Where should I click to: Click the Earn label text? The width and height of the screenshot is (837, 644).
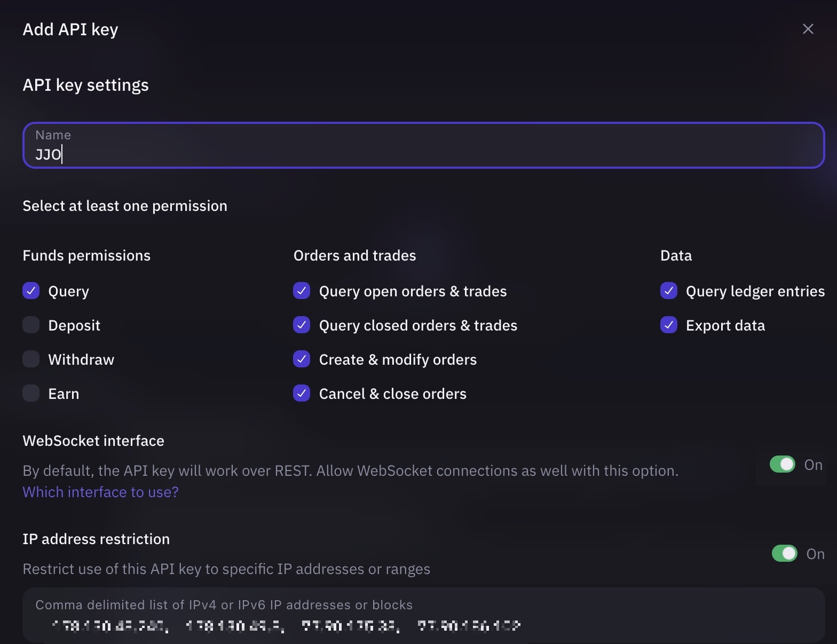click(64, 394)
